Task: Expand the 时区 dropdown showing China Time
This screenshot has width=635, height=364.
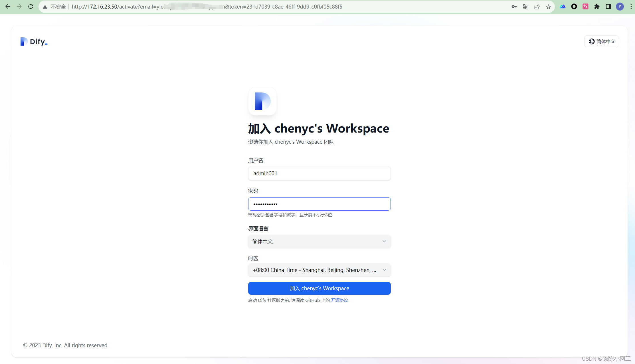Action: (x=319, y=270)
